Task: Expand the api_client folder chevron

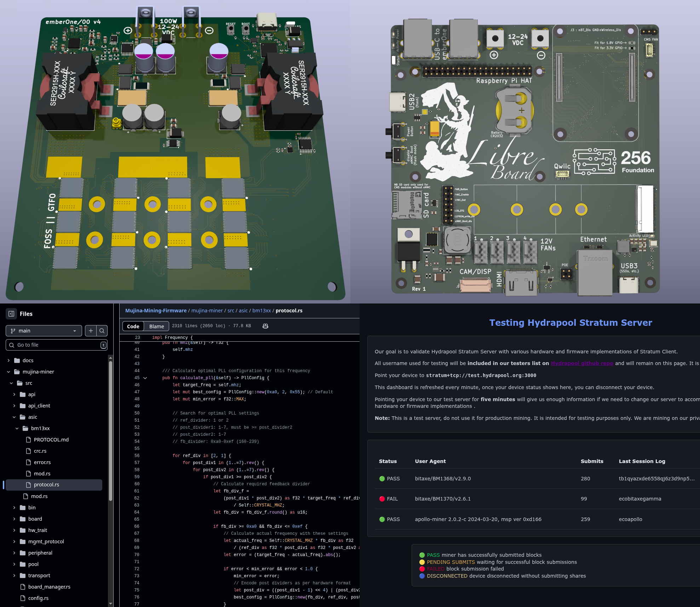Action: coord(14,406)
